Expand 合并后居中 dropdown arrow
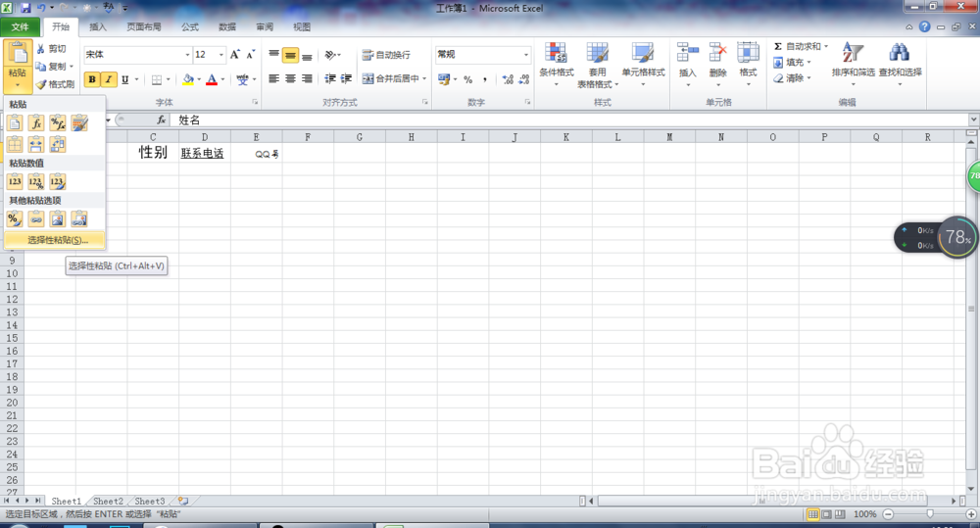The image size is (980, 528). click(424, 78)
